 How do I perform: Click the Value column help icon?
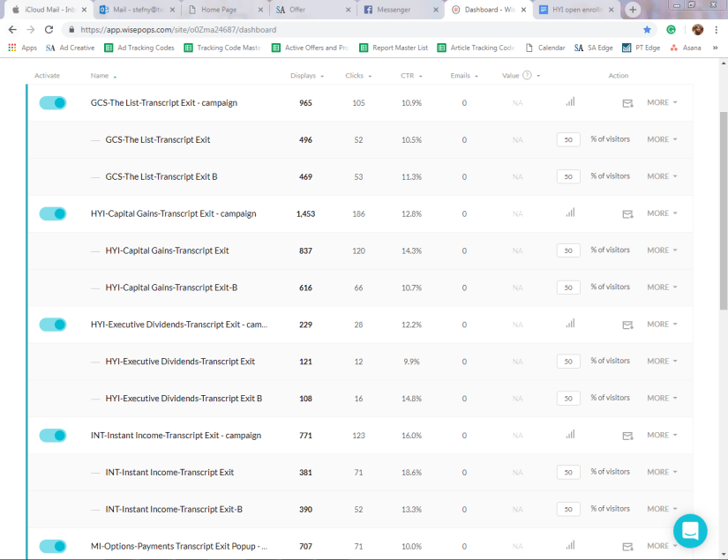pyautogui.click(x=527, y=76)
